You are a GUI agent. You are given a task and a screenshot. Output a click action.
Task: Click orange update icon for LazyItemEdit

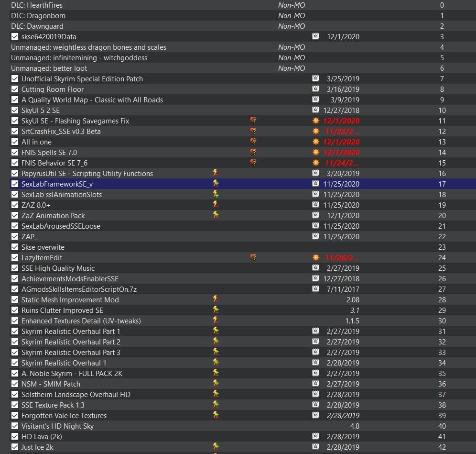pyautogui.click(x=316, y=257)
